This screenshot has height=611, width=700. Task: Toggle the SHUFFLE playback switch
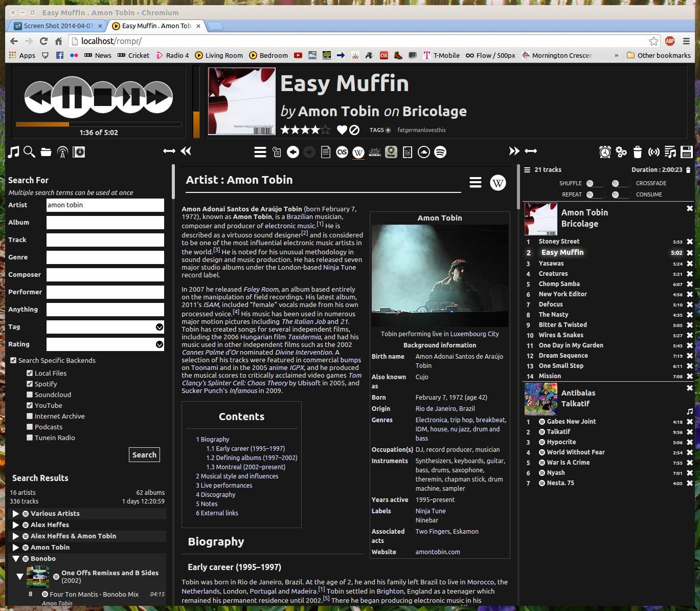tap(591, 183)
